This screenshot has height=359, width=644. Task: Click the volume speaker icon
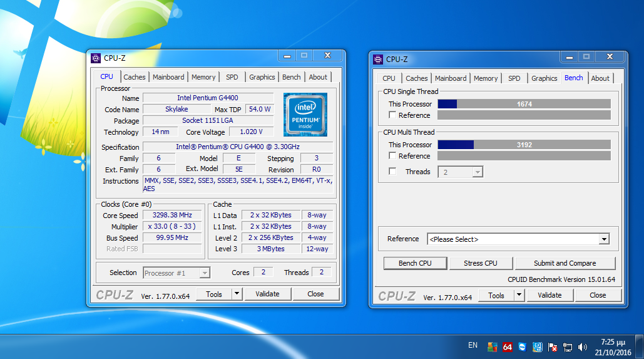click(x=583, y=347)
